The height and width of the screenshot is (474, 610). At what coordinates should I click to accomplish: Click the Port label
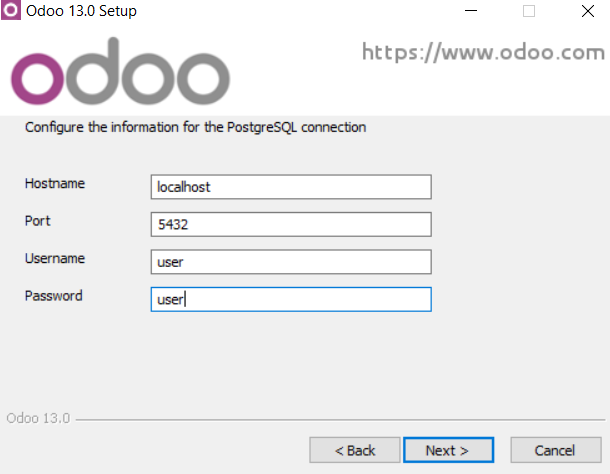tap(38, 221)
